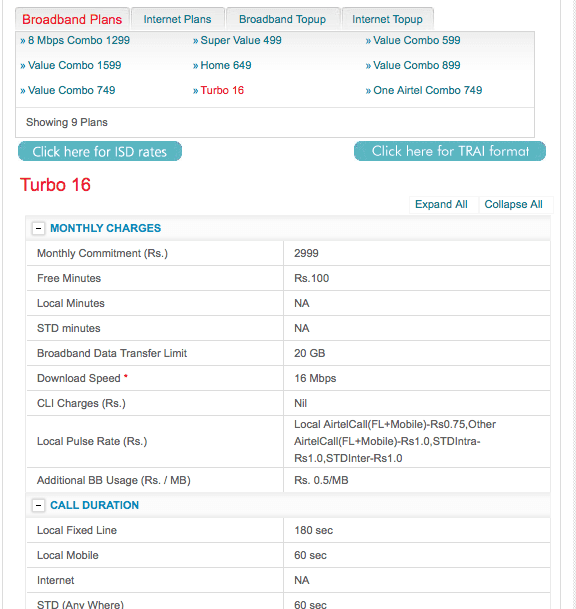Click the Local Pulse Rate description text

pos(395,441)
